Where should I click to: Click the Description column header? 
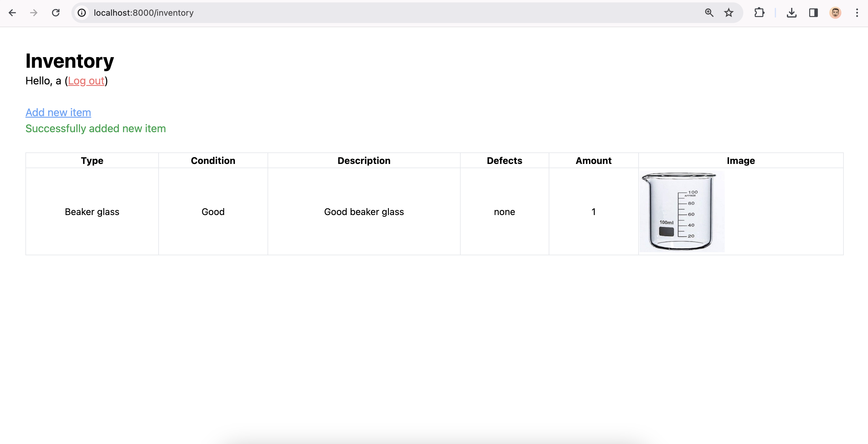click(x=364, y=161)
